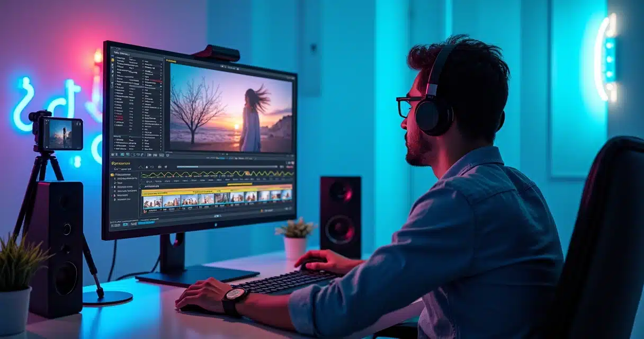Viewport: 644px width, 339px height.
Task: Toggle the blue highlighted button in the bottom status bar
Action: tap(146, 222)
